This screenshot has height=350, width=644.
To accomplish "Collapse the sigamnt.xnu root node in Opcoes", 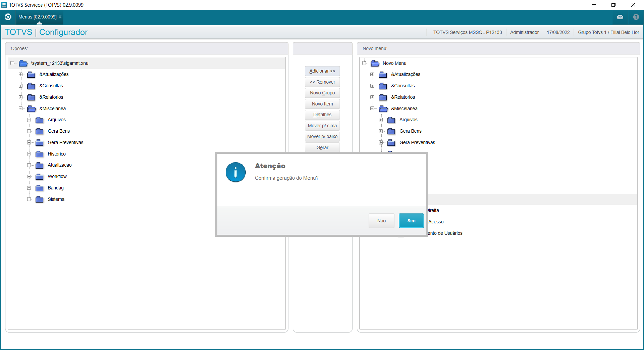I will coord(12,63).
